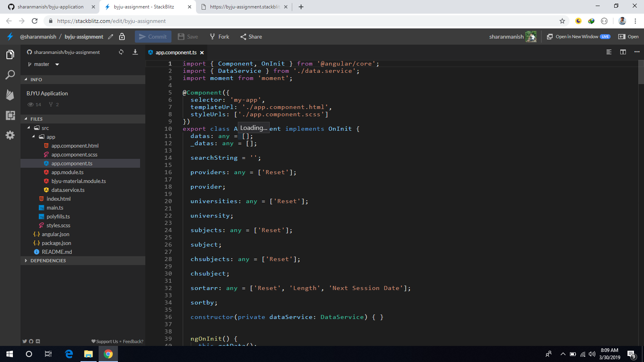Toggle the project lock privacy icon
The height and width of the screenshot is (362, 644).
coord(122,37)
